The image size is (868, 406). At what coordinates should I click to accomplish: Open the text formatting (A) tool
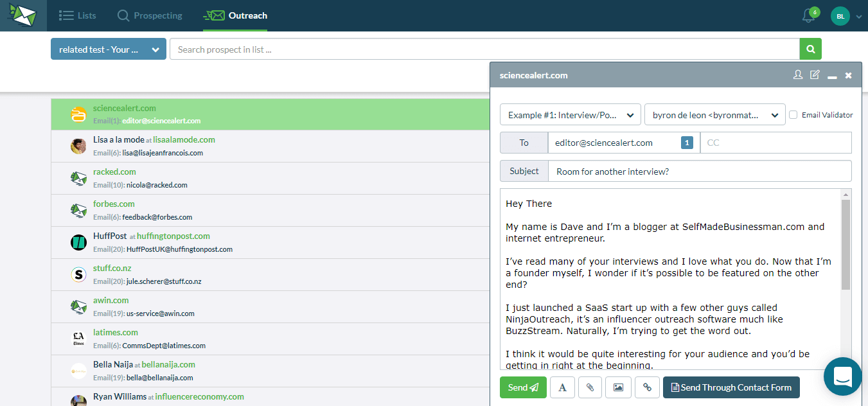pos(562,387)
